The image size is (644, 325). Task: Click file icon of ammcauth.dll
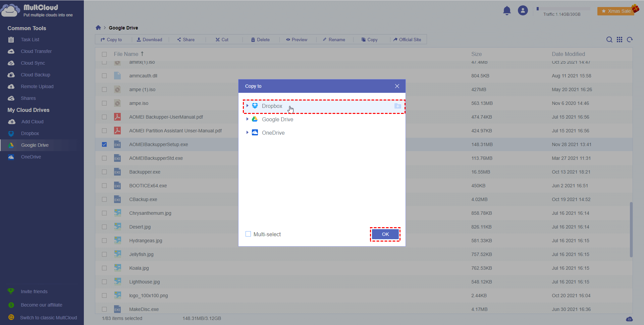[117, 76]
